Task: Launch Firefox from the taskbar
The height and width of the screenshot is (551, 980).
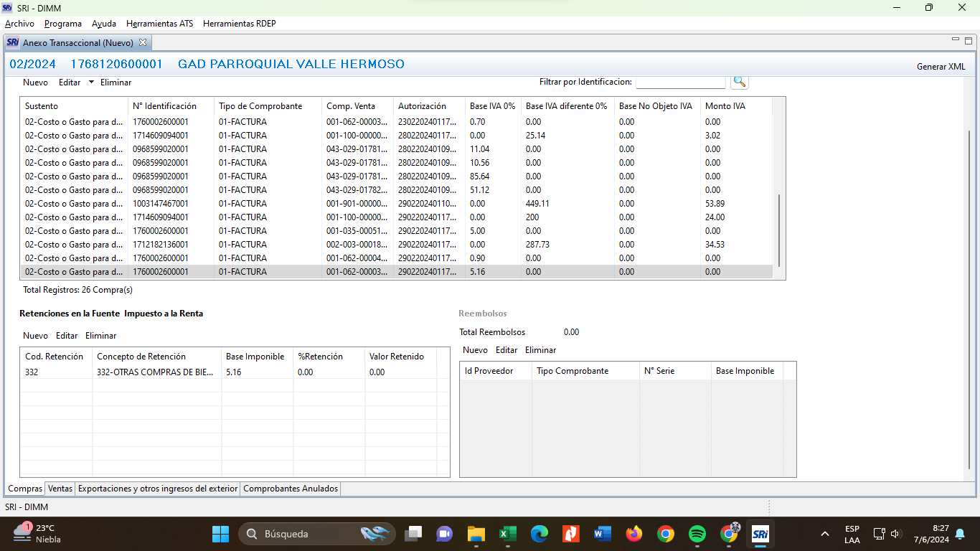Action: pos(633,534)
